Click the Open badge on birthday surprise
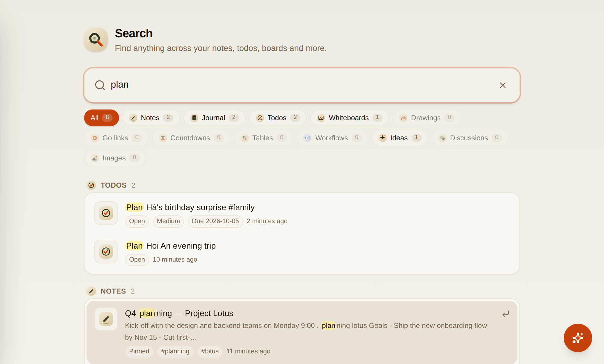Image resolution: width=604 pixels, height=364 pixels. click(x=137, y=221)
